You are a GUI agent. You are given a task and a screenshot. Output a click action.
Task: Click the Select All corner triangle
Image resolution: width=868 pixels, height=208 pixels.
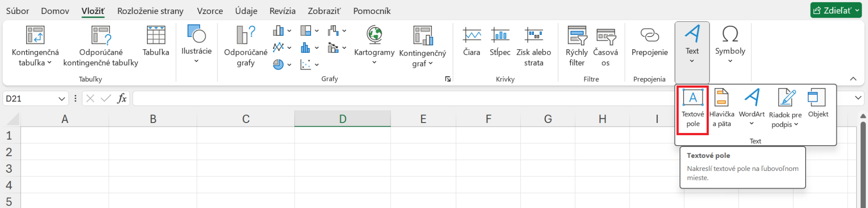tap(13, 119)
